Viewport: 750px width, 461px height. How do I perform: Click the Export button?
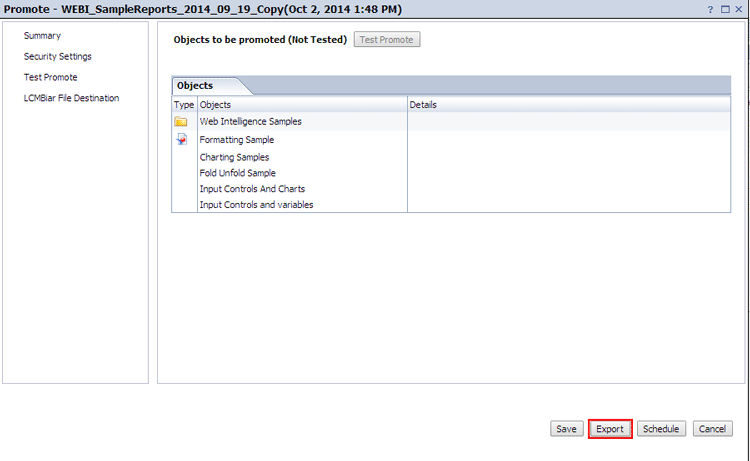tap(610, 429)
